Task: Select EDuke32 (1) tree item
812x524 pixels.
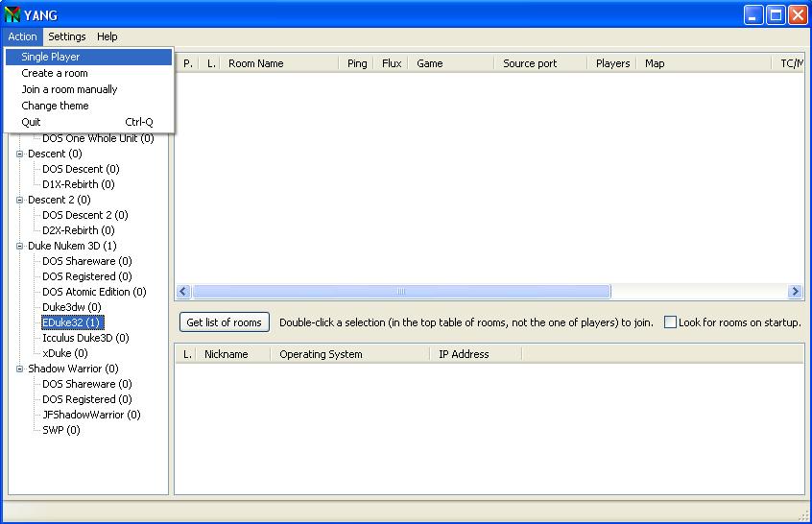Action: click(x=73, y=322)
